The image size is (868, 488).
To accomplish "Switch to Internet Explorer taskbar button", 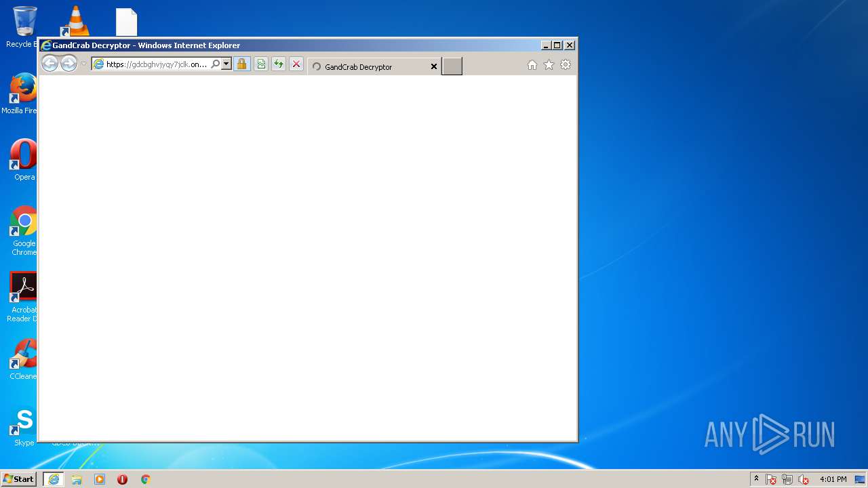I will 54,479.
